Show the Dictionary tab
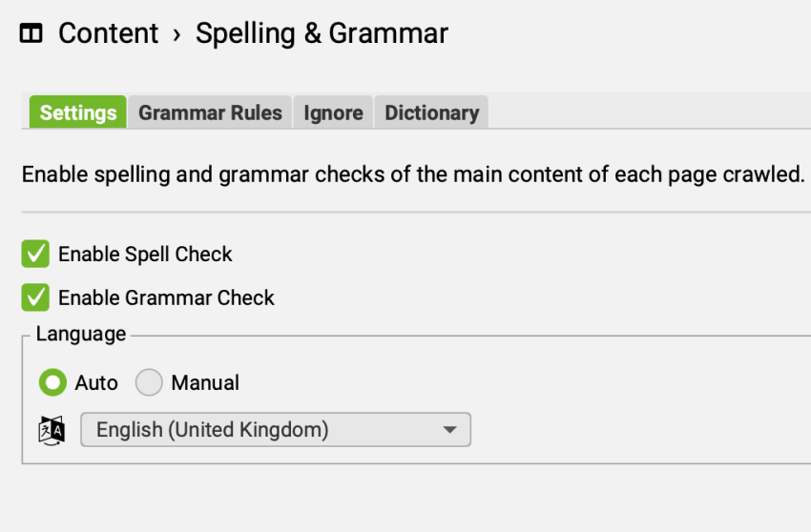 coord(431,113)
